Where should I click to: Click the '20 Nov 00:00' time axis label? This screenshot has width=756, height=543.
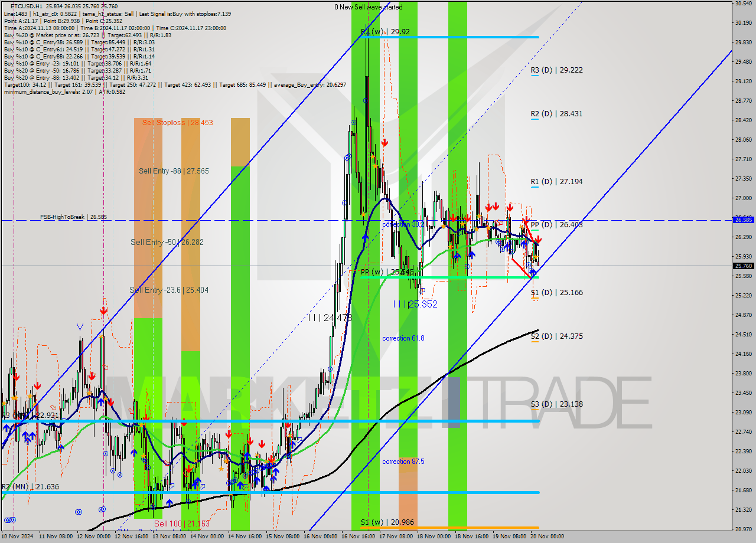[x=548, y=537]
